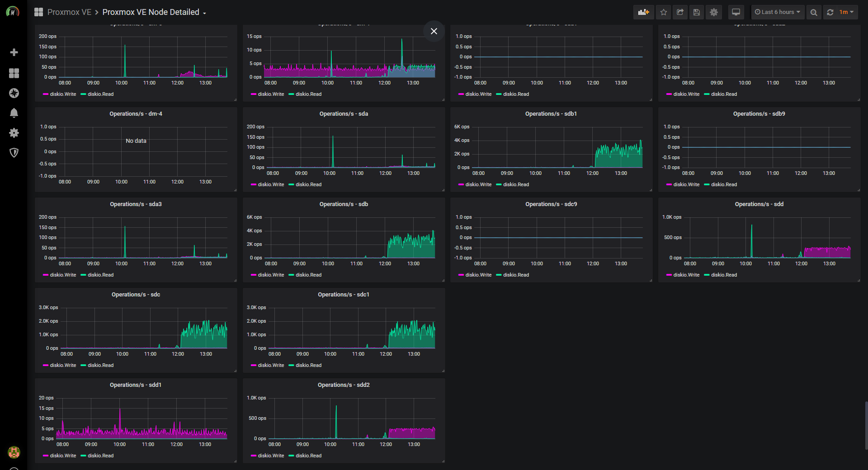Toggle diskio.Read series in the sdc9 panel
Viewport: 868px width, 470px height.
(516, 275)
